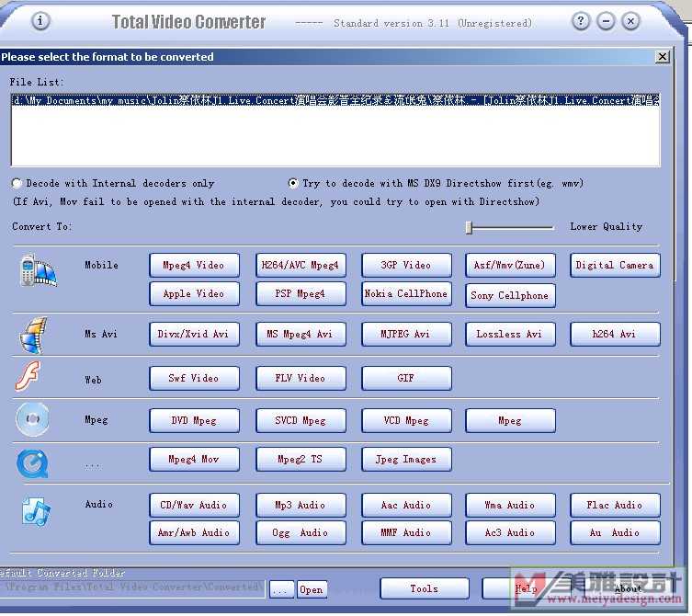
Task: Choose VCD Mpeg format
Action: 406,420
